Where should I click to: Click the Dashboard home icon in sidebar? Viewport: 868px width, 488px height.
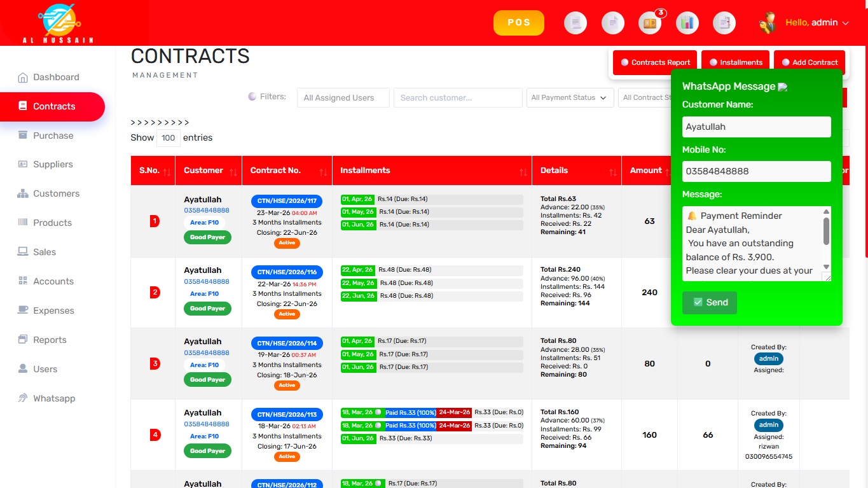click(x=23, y=78)
